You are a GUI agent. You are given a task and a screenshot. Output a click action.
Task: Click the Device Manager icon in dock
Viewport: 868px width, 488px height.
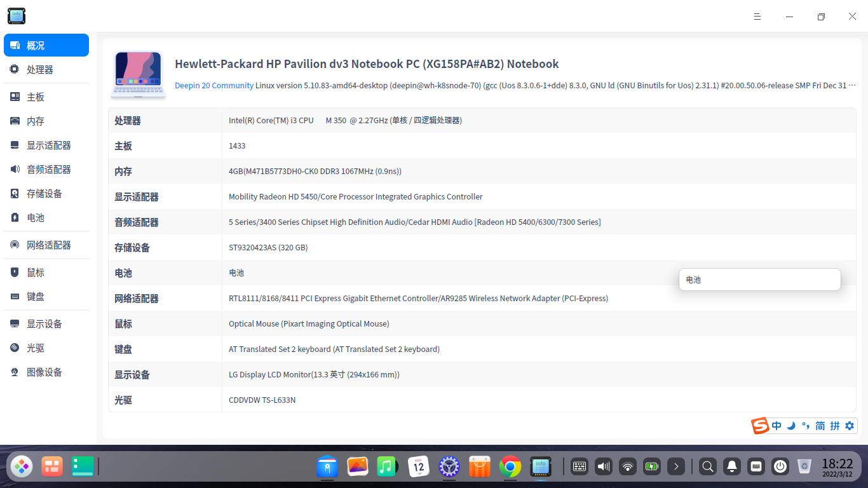pyautogui.click(x=541, y=467)
